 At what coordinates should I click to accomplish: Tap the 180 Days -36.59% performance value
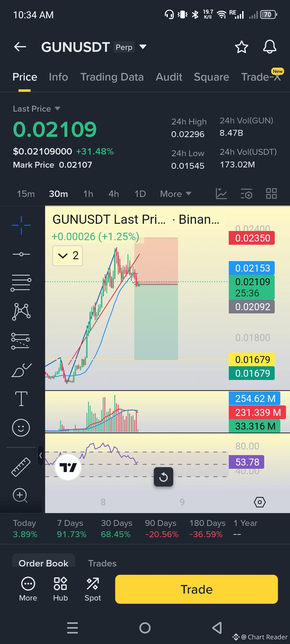[206, 534]
